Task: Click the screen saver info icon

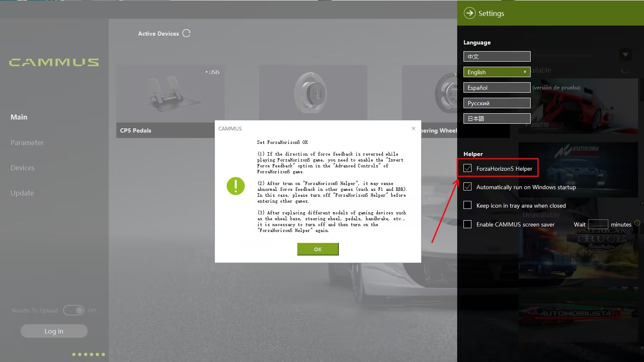Action: tap(637, 223)
